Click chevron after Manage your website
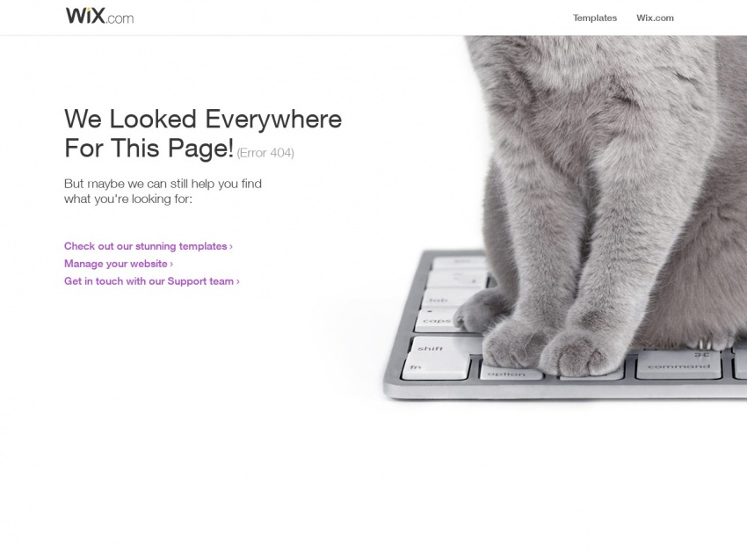This screenshot has height=560, width=747. coord(171,264)
